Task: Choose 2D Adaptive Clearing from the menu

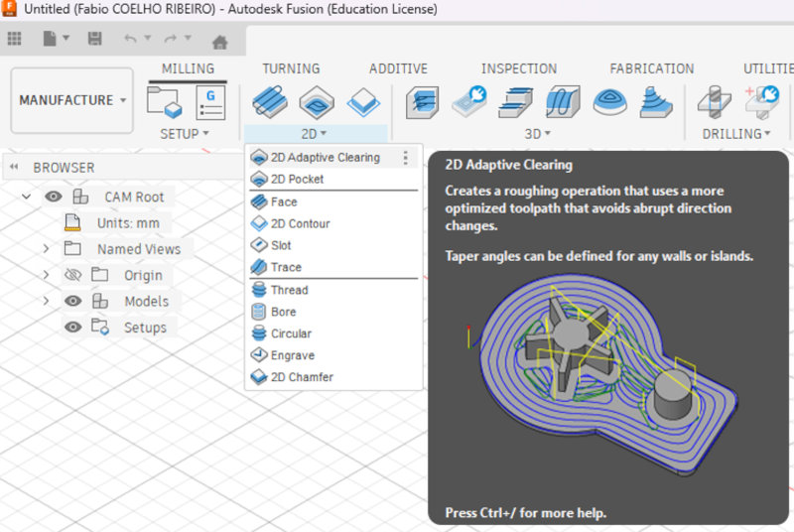Action: click(325, 158)
